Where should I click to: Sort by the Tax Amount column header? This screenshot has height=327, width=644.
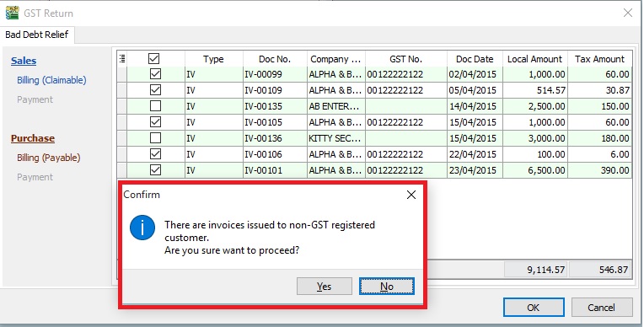(x=599, y=59)
